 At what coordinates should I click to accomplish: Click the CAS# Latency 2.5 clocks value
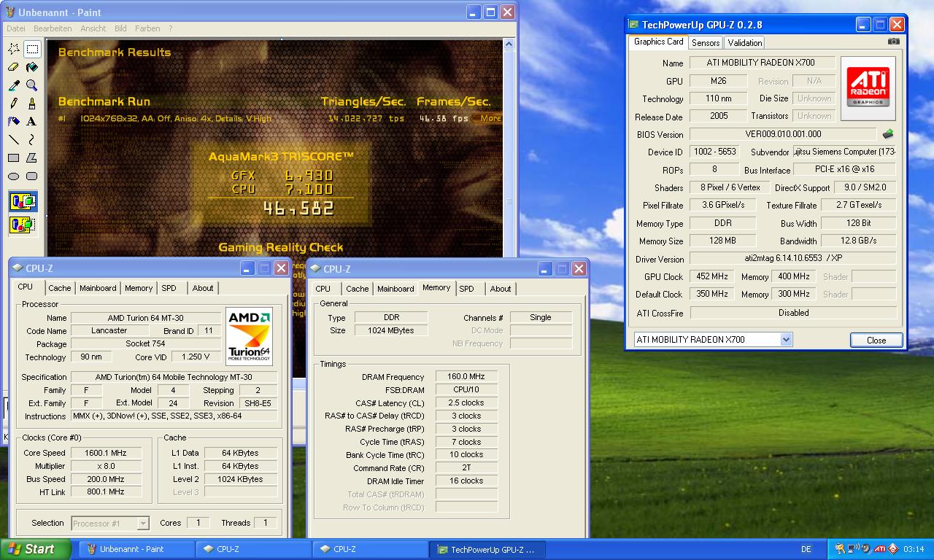coord(466,402)
